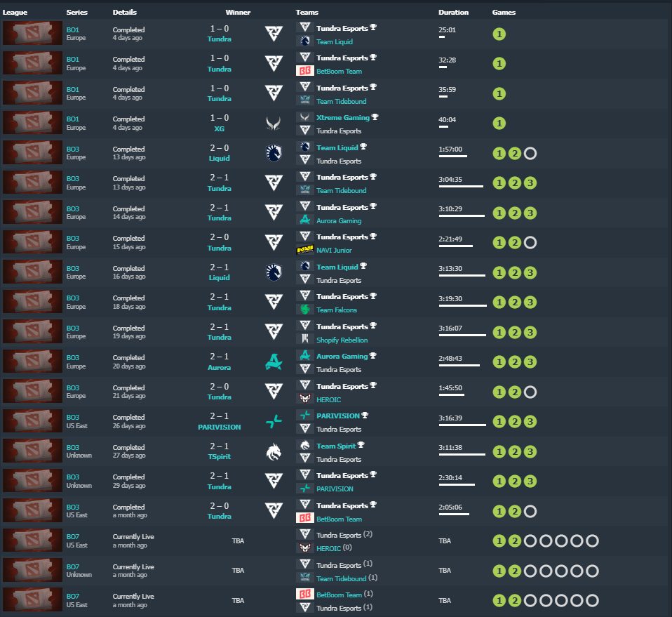Open game 1 of the Xtreme Gaming series
Screen dimensions: 672x617
(x=499, y=124)
